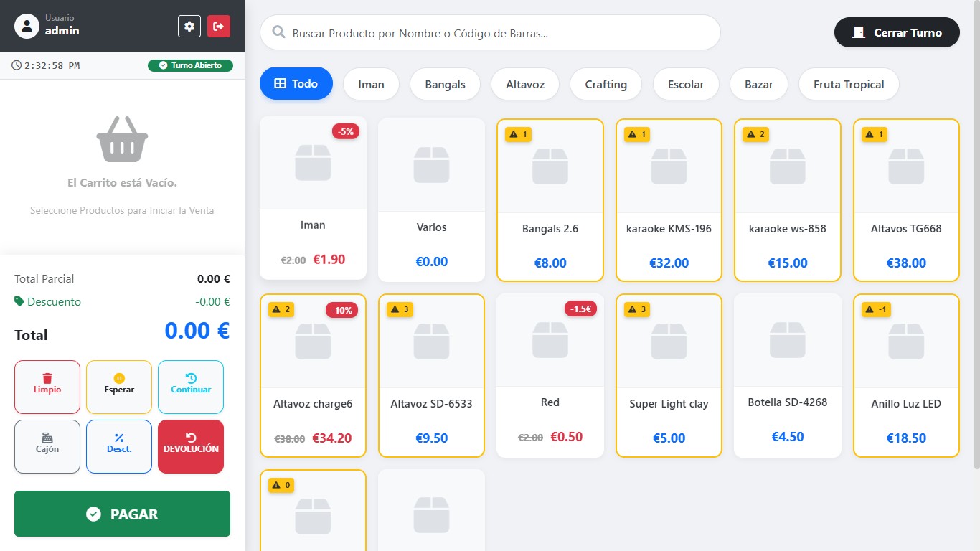980x551 pixels.
Task: Click the restore icon on Continuar button
Action: pyautogui.click(x=190, y=376)
